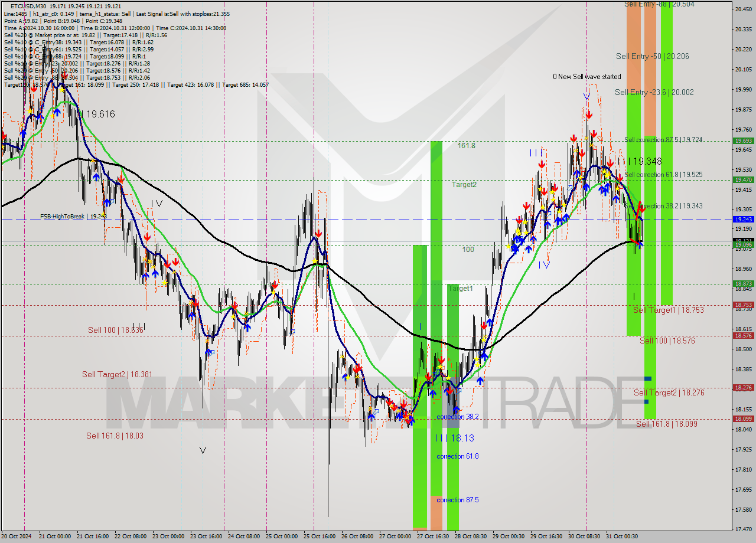This screenshot has width=756, height=543.
Task: Select the 'Sell 100 | 18.576' label
Action: 667,341
